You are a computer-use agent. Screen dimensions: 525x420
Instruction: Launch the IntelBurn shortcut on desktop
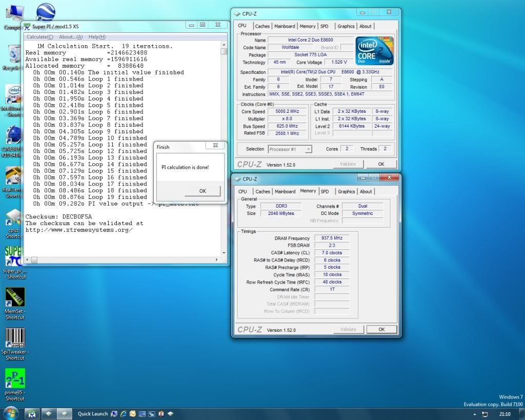tap(13, 101)
